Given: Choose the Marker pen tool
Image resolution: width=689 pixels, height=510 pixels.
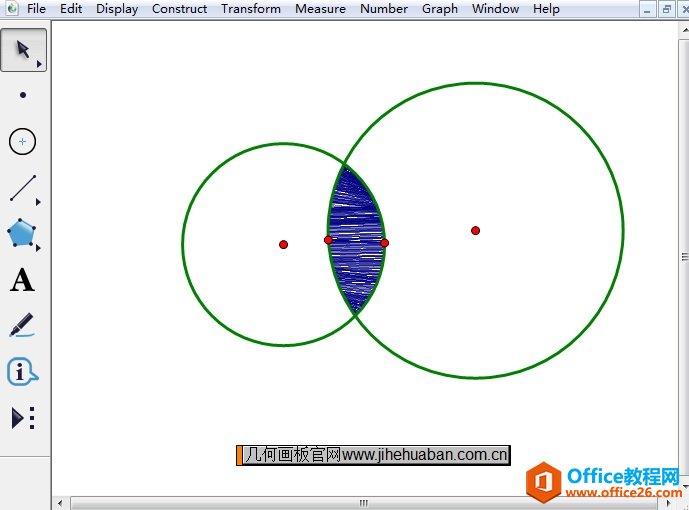Looking at the screenshot, I should tap(22, 326).
